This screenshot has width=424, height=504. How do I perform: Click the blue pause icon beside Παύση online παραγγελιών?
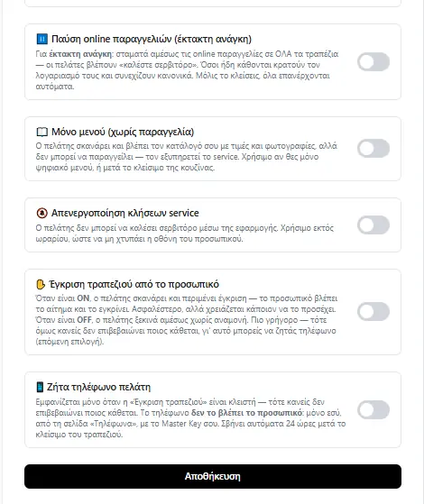[x=41, y=39]
